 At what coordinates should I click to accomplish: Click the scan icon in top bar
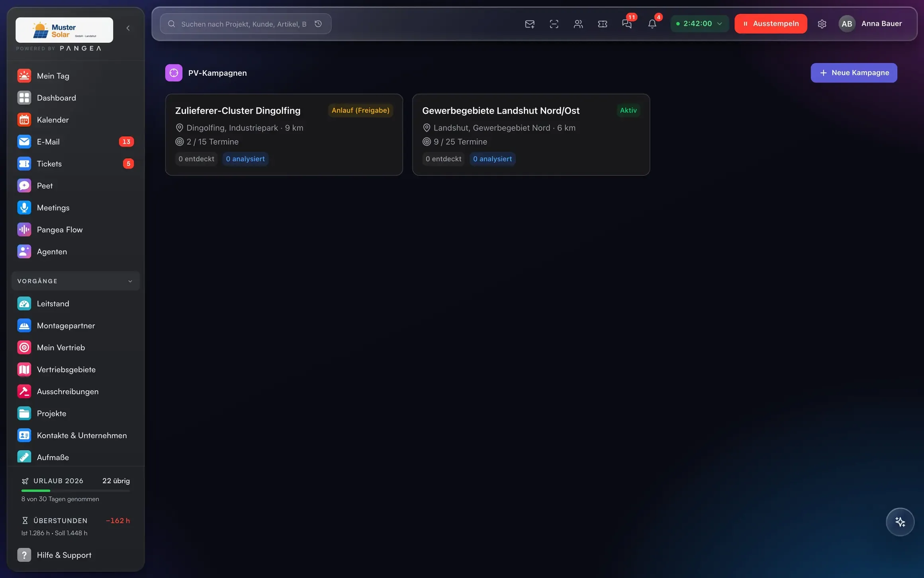pyautogui.click(x=554, y=24)
